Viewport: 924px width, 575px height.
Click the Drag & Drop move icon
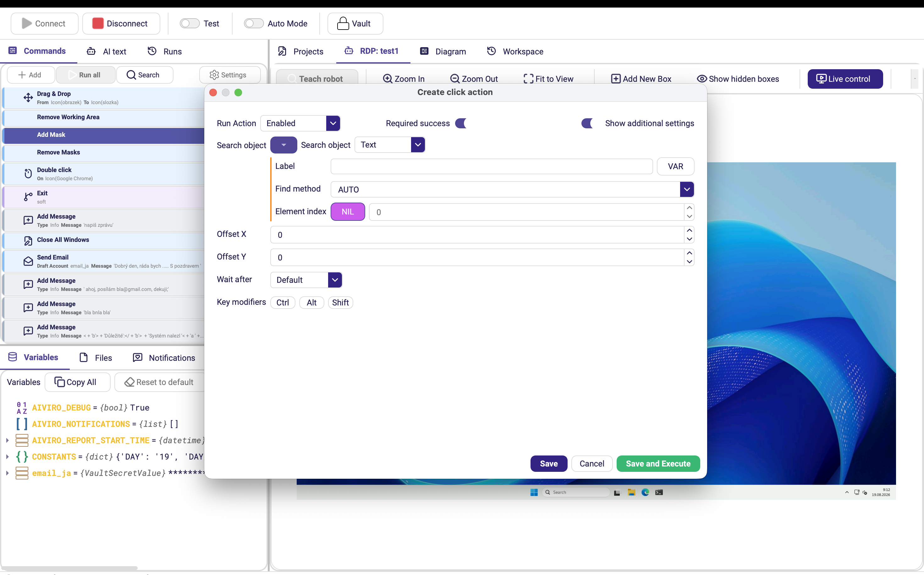28,98
